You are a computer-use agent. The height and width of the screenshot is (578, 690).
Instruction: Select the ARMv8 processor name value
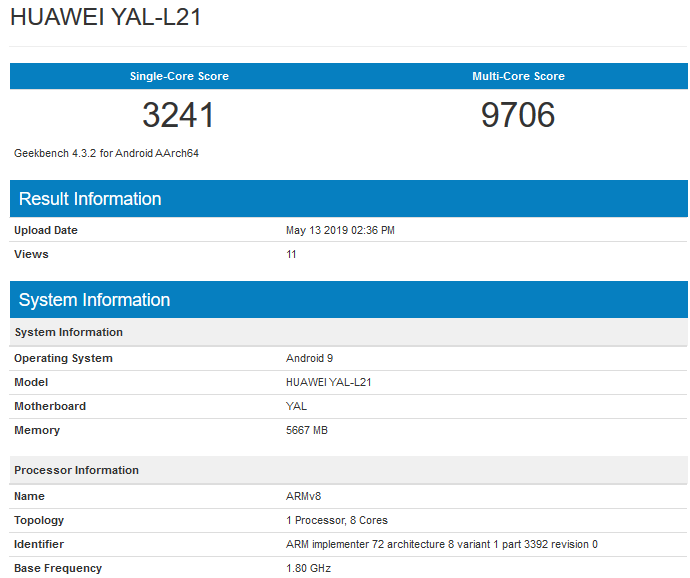304,496
